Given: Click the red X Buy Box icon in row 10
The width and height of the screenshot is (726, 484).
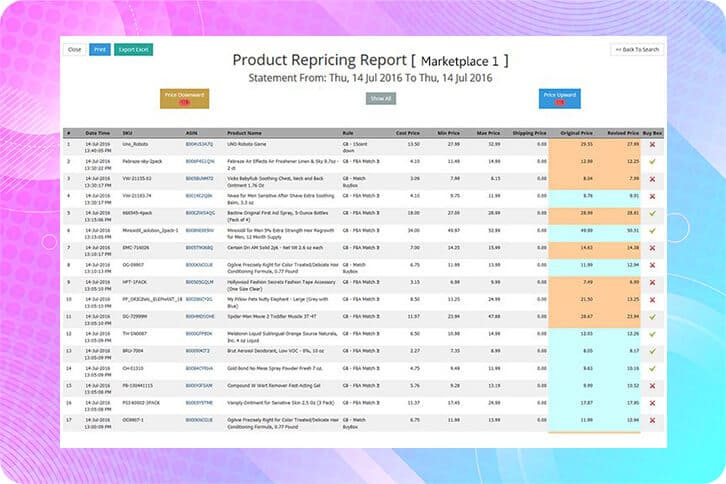Looking at the screenshot, I should tap(652, 300).
